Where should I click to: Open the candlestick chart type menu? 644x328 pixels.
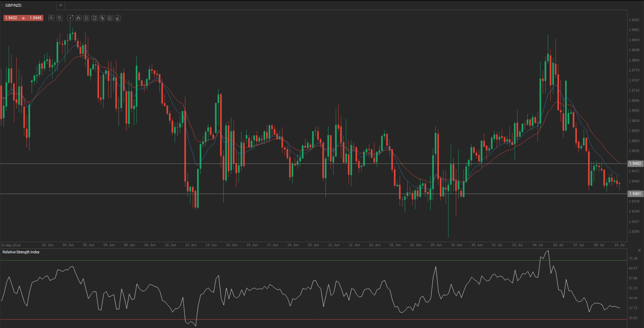(78, 18)
